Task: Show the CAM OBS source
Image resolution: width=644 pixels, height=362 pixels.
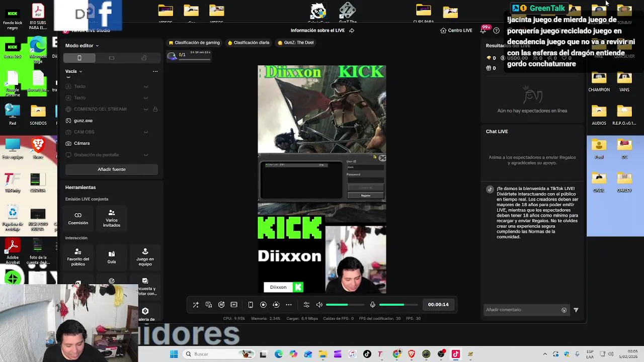Action: [x=146, y=132]
